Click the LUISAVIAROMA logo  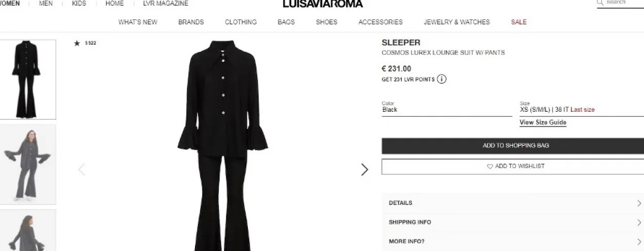tap(323, 4)
